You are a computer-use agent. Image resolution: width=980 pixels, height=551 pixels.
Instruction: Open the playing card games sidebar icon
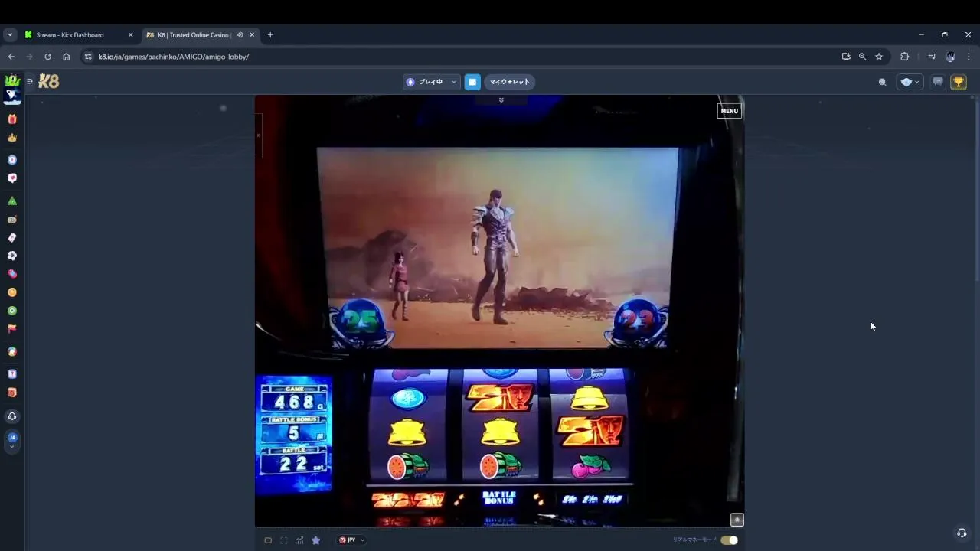12,238
